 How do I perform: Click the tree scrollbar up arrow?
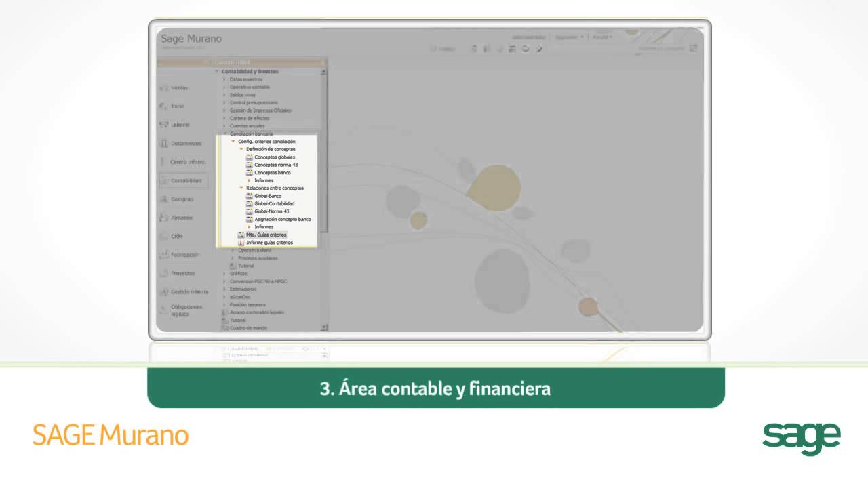coord(323,71)
